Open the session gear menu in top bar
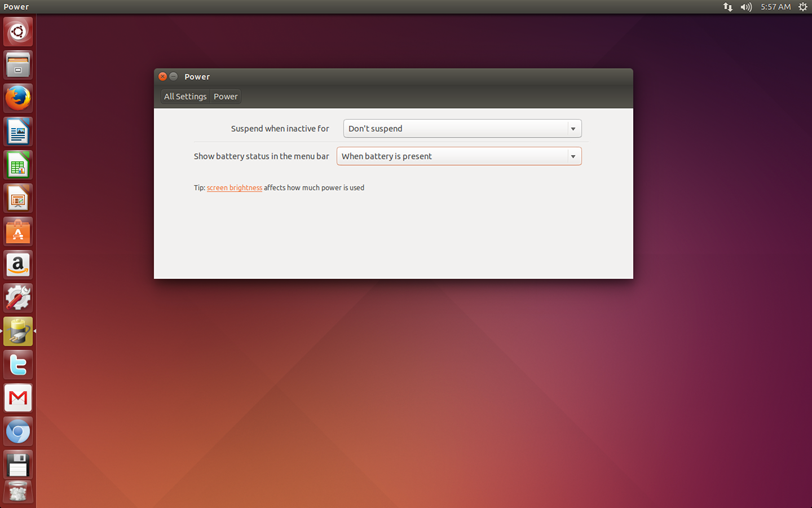 coord(803,7)
